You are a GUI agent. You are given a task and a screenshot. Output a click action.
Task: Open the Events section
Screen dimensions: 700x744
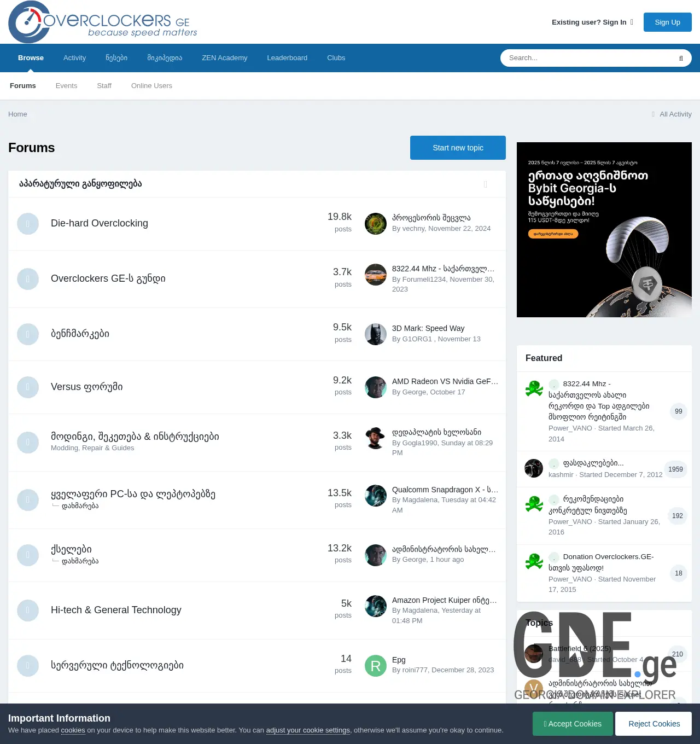click(66, 86)
